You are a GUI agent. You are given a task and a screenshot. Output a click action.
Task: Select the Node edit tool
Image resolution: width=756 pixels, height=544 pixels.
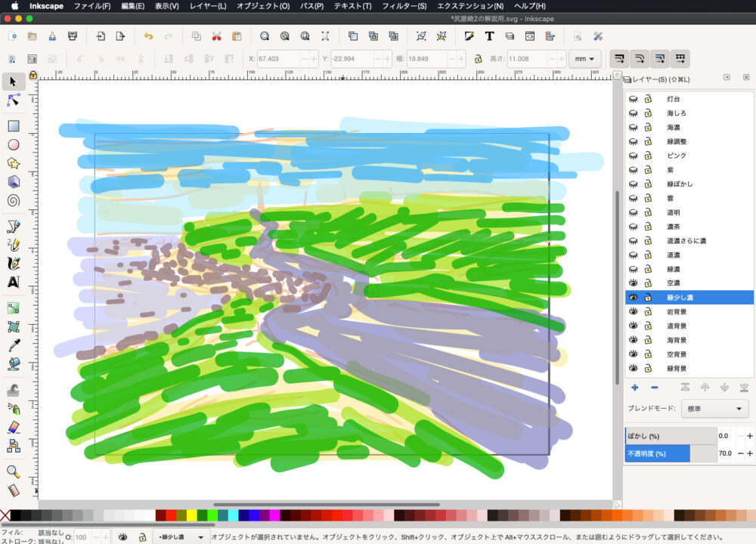coord(13,100)
